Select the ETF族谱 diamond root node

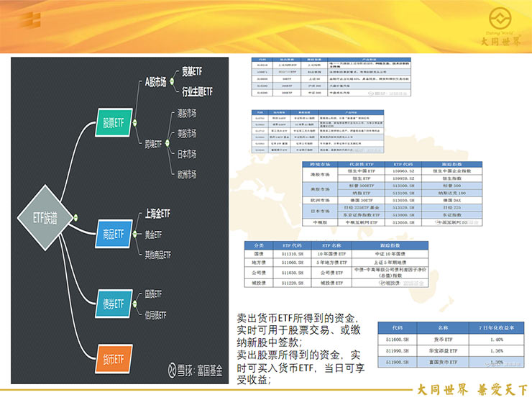[x=46, y=216]
